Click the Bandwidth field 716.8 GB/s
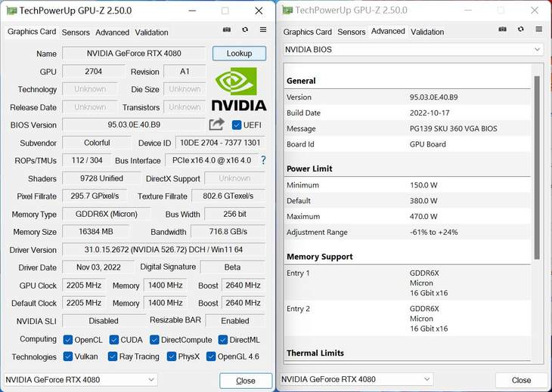 click(x=228, y=232)
